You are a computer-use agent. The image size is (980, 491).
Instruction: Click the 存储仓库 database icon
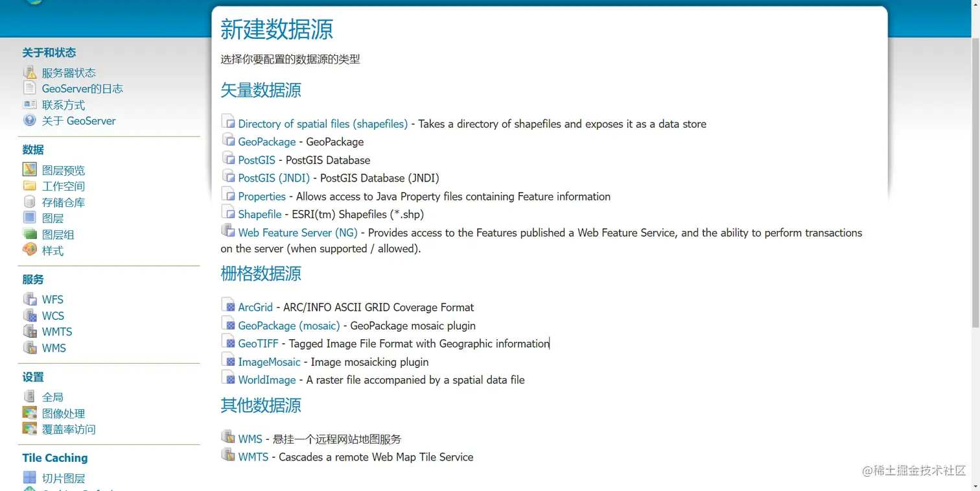(x=30, y=202)
